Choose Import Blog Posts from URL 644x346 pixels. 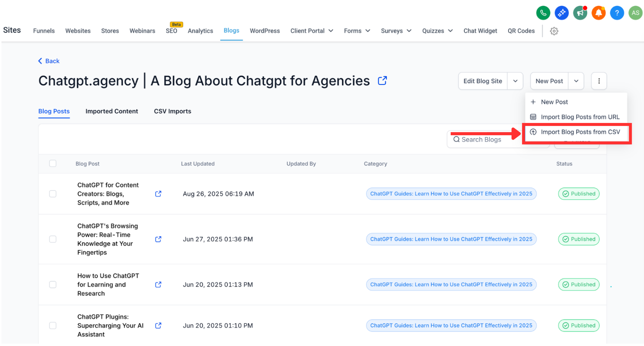point(576,117)
